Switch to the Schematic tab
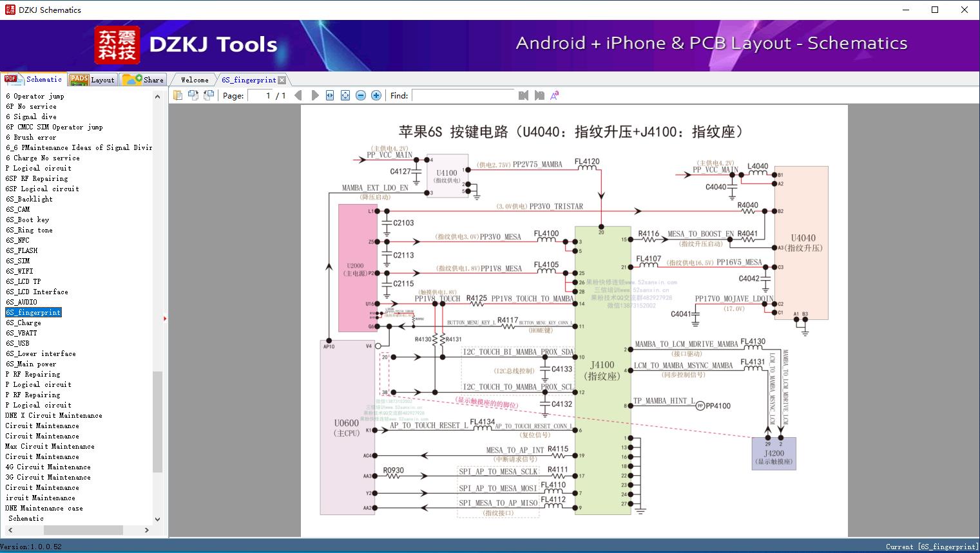This screenshot has width=980, height=553. [x=34, y=79]
